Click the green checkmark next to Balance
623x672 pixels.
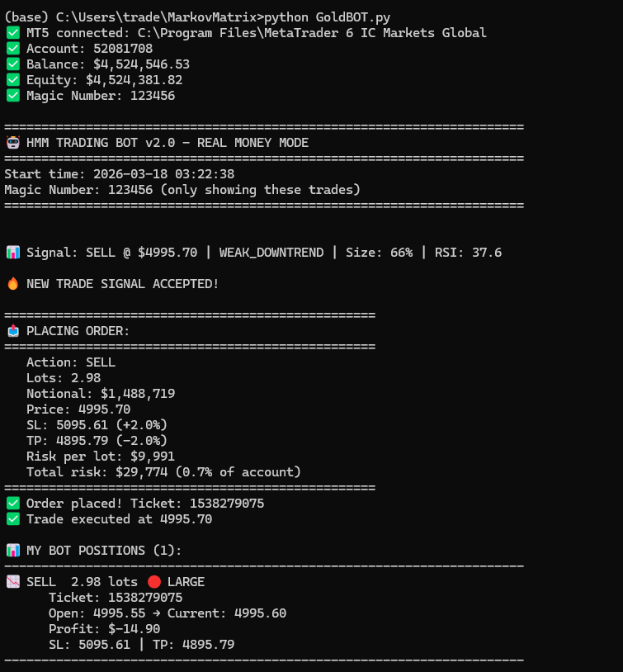13,64
